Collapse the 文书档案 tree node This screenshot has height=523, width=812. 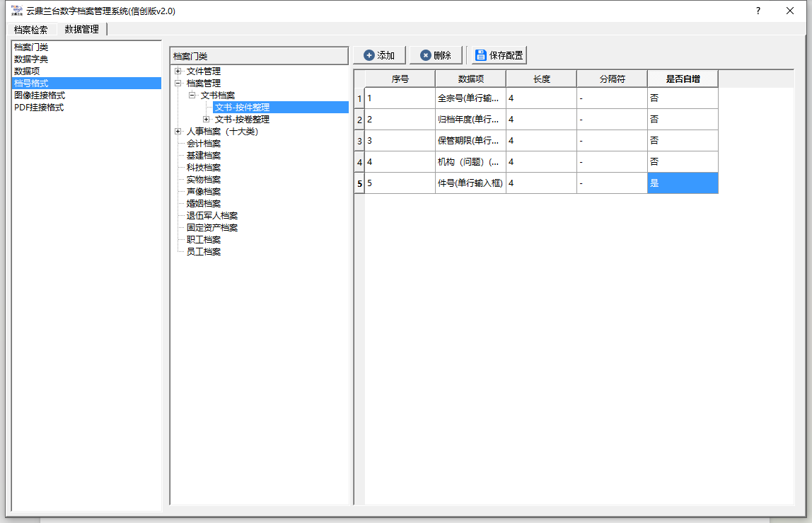[192, 96]
